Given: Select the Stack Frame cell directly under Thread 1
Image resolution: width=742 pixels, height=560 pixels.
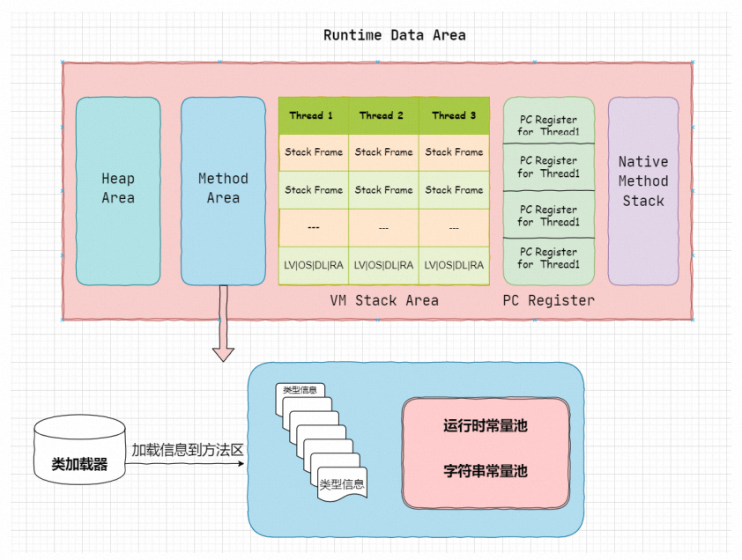Looking at the screenshot, I should [313, 152].
